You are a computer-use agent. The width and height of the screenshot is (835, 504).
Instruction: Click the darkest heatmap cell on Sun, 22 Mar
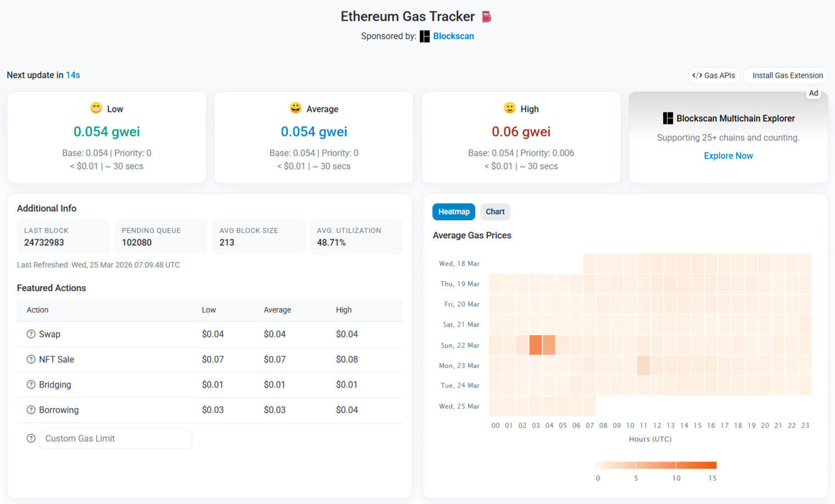536,345
